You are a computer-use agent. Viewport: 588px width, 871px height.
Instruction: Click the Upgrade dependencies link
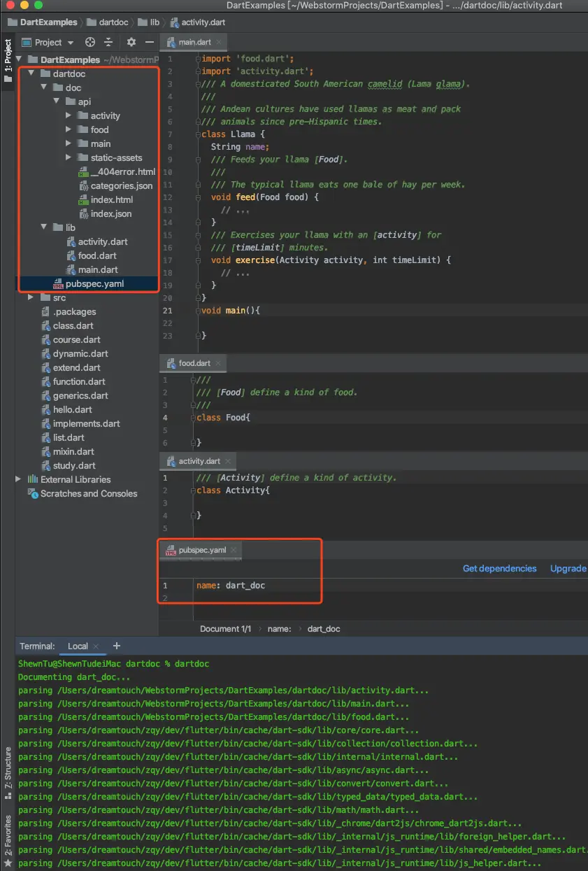pyautogui.click(x=568, y=568)
